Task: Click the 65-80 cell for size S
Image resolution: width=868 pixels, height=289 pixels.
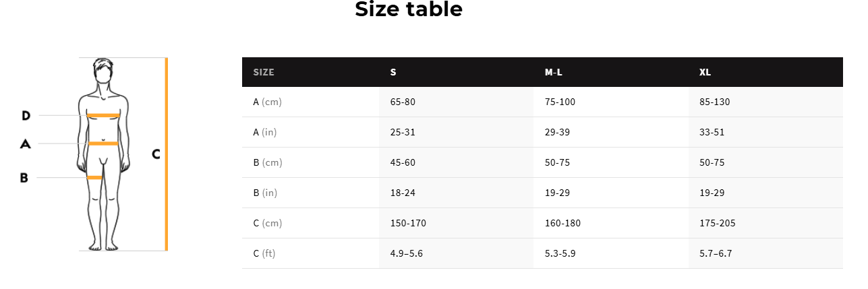Action: pos(403,102)
